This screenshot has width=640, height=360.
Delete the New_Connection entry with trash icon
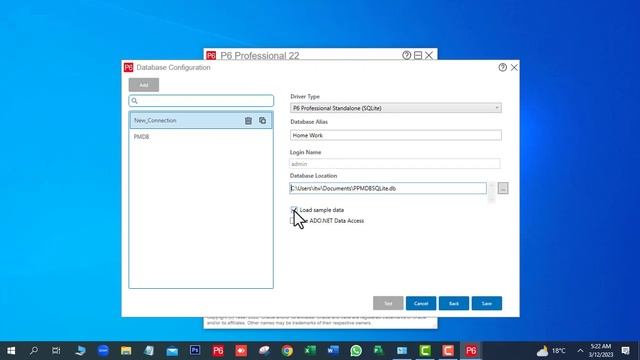(248, 121)
